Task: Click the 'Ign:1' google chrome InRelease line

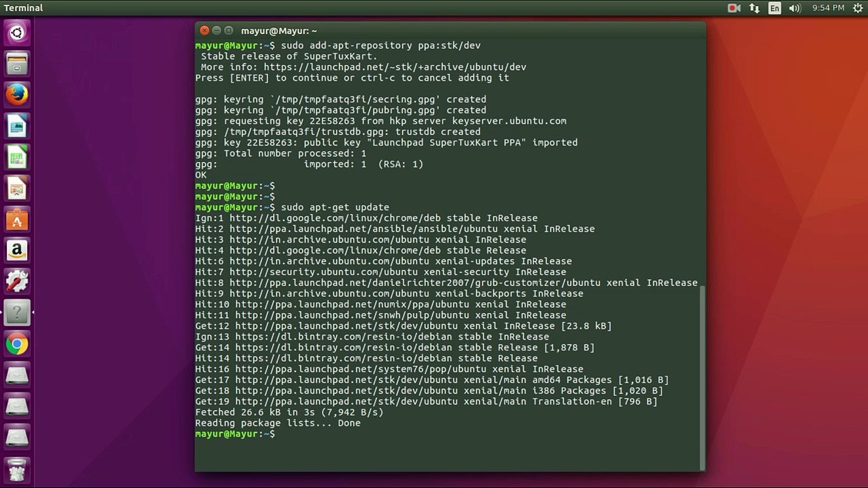Action: [x=366, y=218]
